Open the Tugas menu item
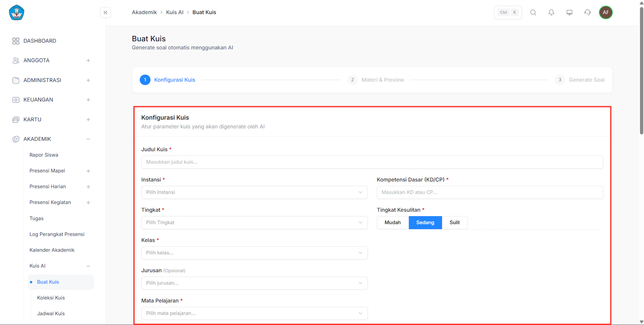 37,218
